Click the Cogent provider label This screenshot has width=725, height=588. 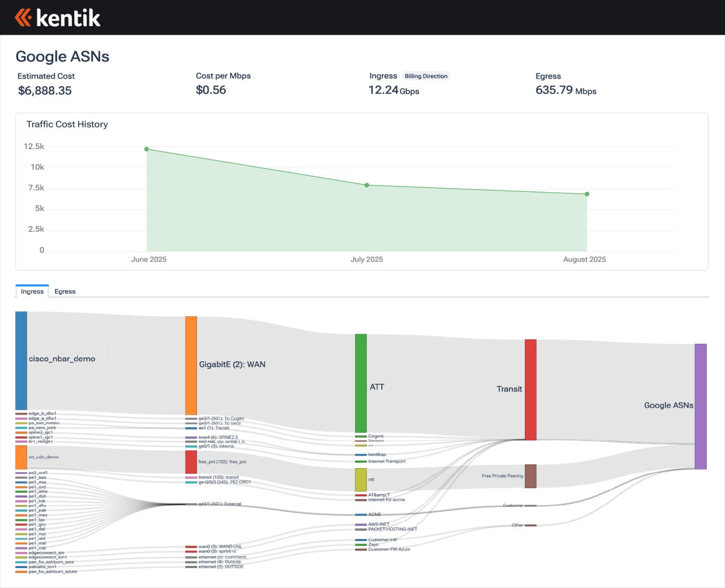375,436
